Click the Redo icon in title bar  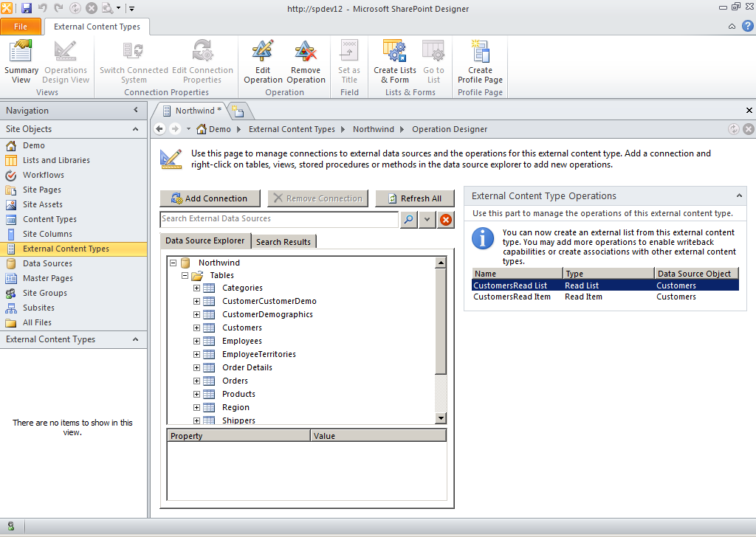pyautogui.click(x=59, y=8)
